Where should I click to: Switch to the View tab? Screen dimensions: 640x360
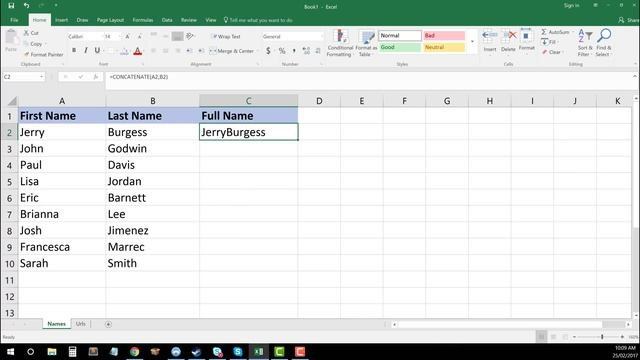211,20
